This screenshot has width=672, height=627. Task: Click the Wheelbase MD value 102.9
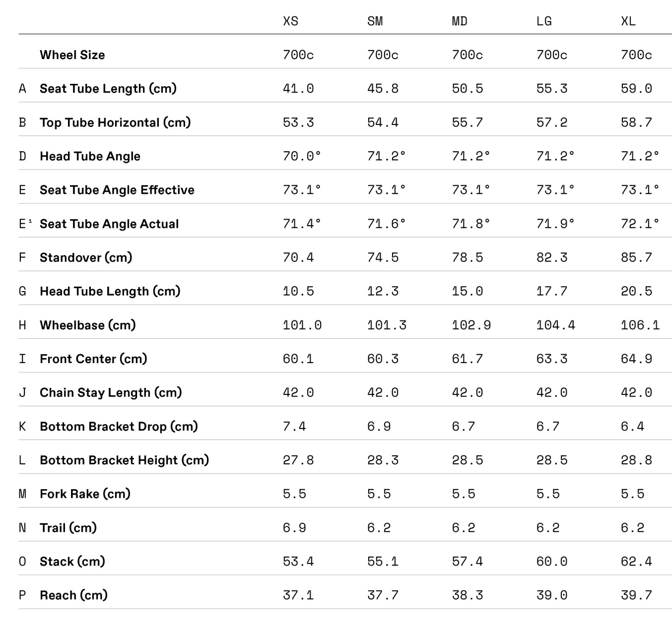click(x=471, y=325)
